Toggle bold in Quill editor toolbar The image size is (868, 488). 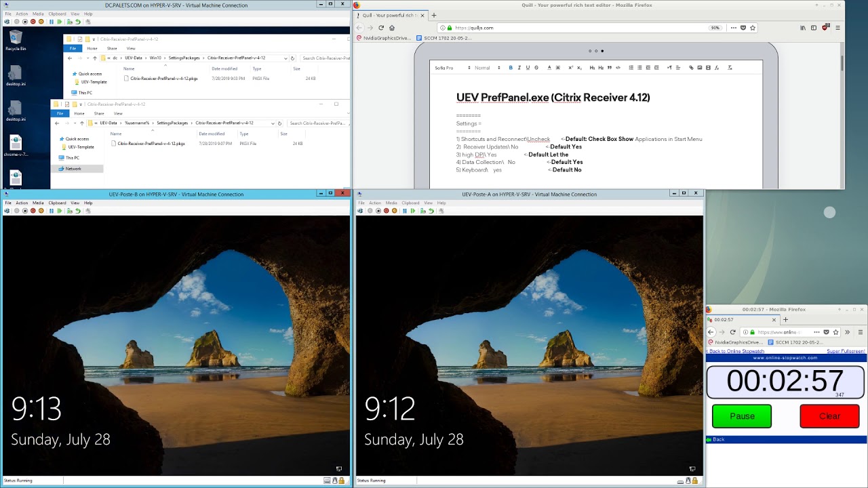[511, 68]
